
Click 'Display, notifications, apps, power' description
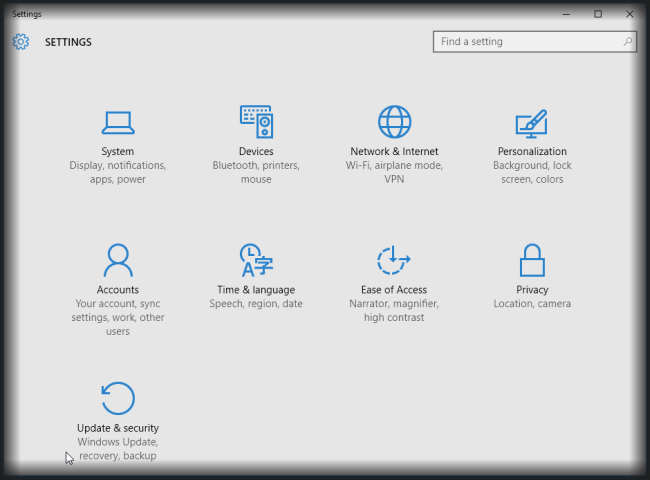(118, 172)
